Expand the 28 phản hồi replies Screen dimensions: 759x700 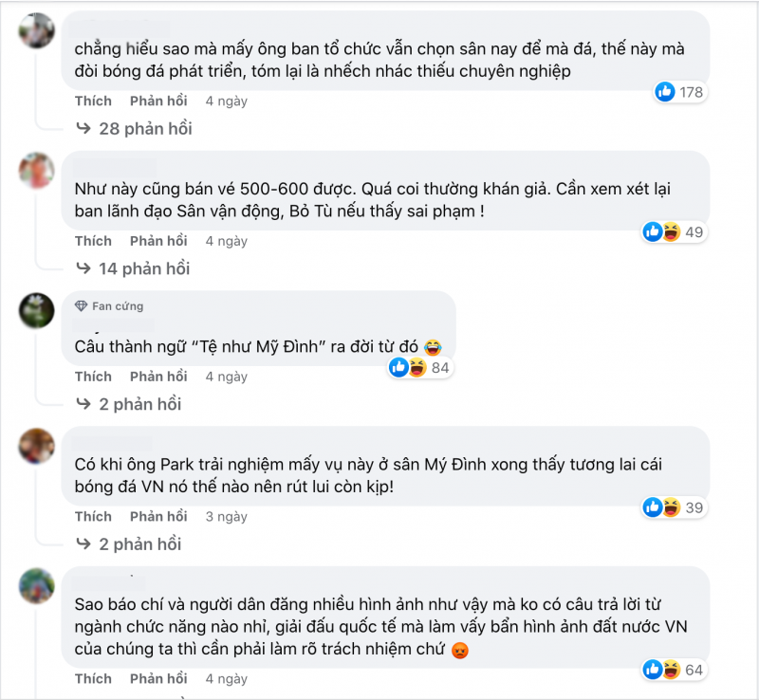coord(135,128)
